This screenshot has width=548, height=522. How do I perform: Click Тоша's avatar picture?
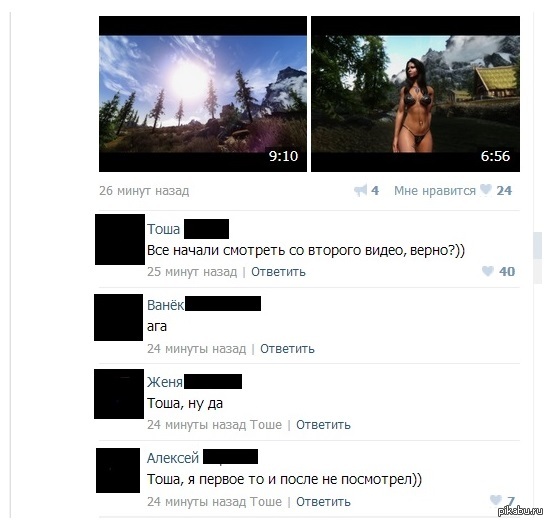[x=120, y=239]
